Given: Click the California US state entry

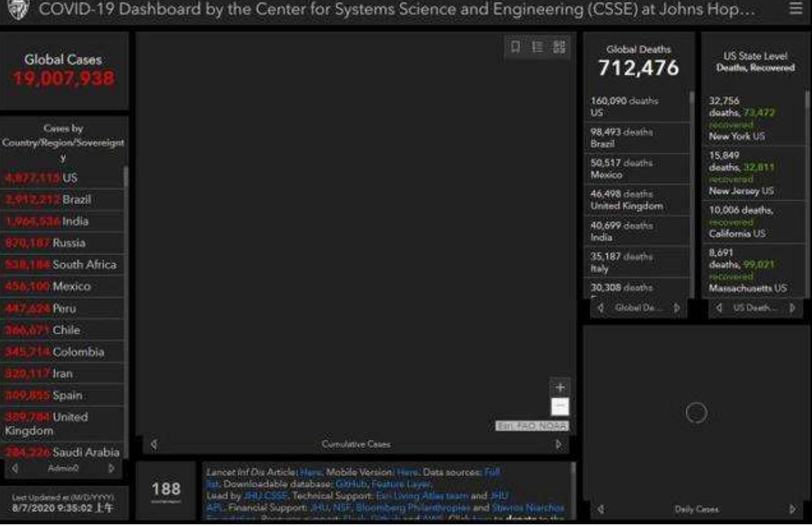Looking at the screenshot, I should (x=754, y=222).
